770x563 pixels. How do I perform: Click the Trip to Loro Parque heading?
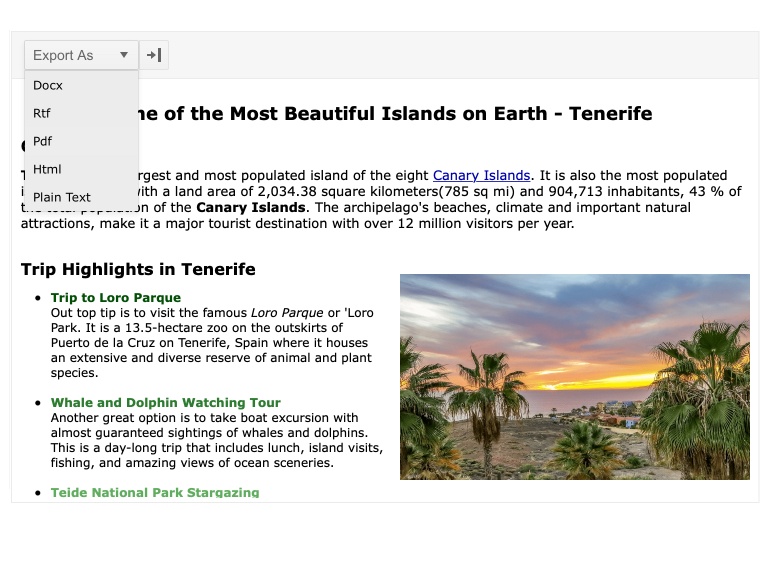(x=116, y=298)
